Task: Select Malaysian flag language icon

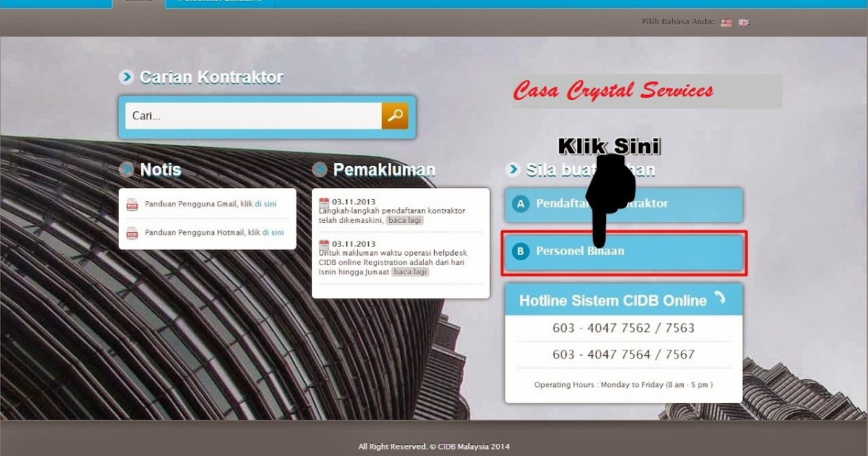Action: pos(726,22)
